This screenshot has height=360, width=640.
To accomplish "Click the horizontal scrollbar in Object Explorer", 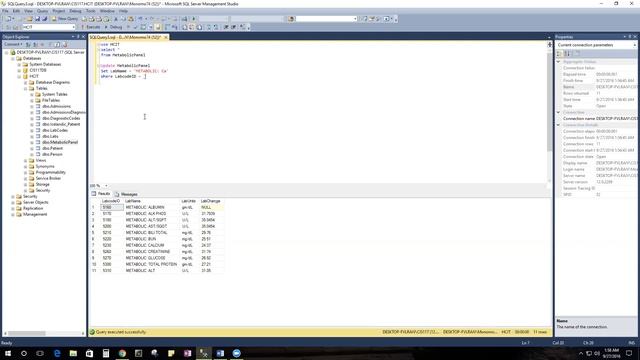I will point(27,333).
